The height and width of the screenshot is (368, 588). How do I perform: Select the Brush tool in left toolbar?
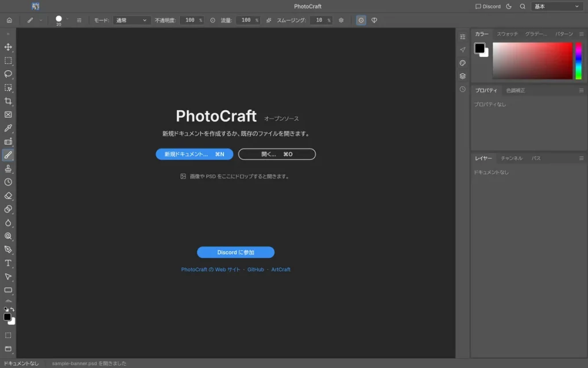8,155
